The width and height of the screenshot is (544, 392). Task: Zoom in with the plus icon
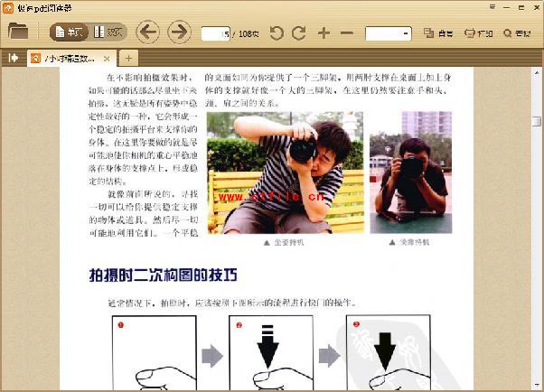(x=324, y=33)
